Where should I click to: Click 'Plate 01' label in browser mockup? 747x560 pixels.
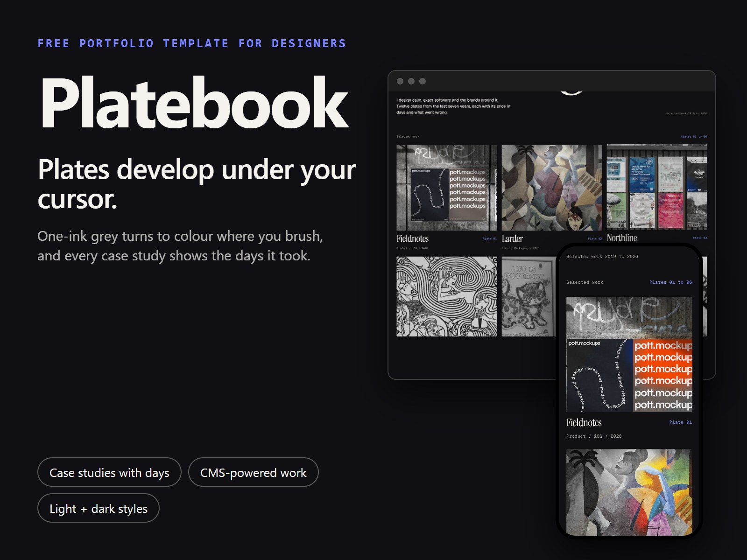coord(490,238)
